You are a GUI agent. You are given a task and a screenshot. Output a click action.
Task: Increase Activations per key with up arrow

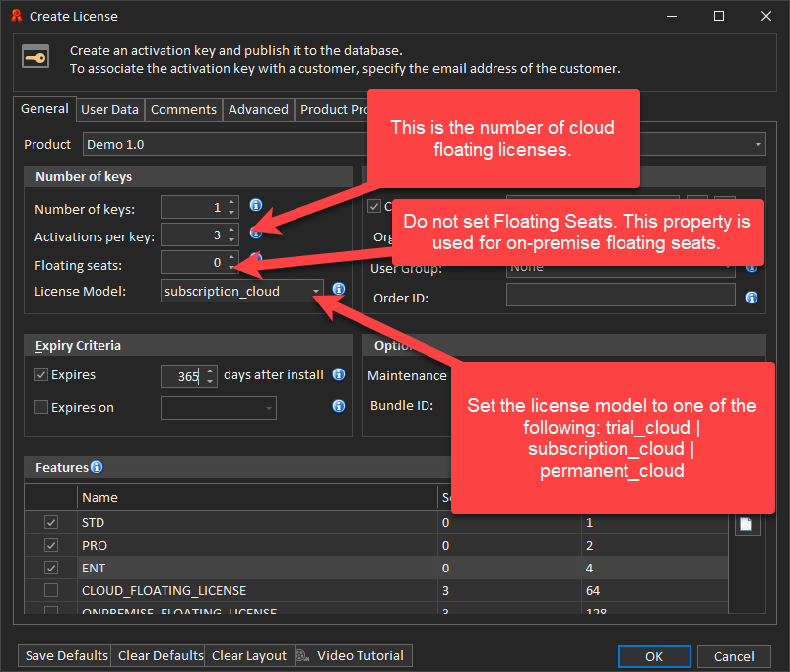pos(231,230)
